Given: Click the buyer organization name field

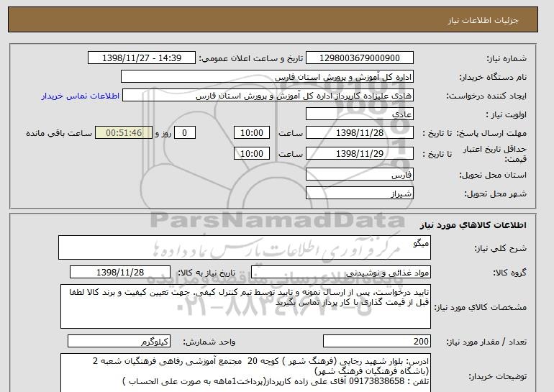Looking at the screenshot, I should tap(267, 77).
